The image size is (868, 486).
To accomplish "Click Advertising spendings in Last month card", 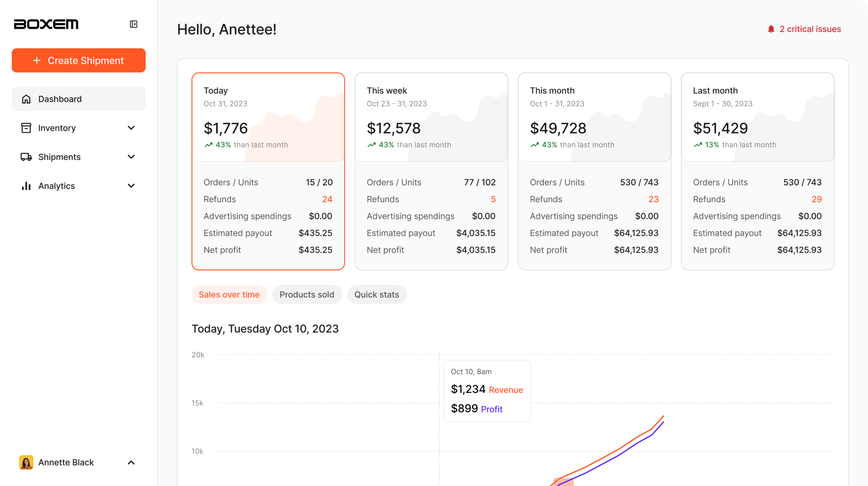I will (x=737, y=216).
